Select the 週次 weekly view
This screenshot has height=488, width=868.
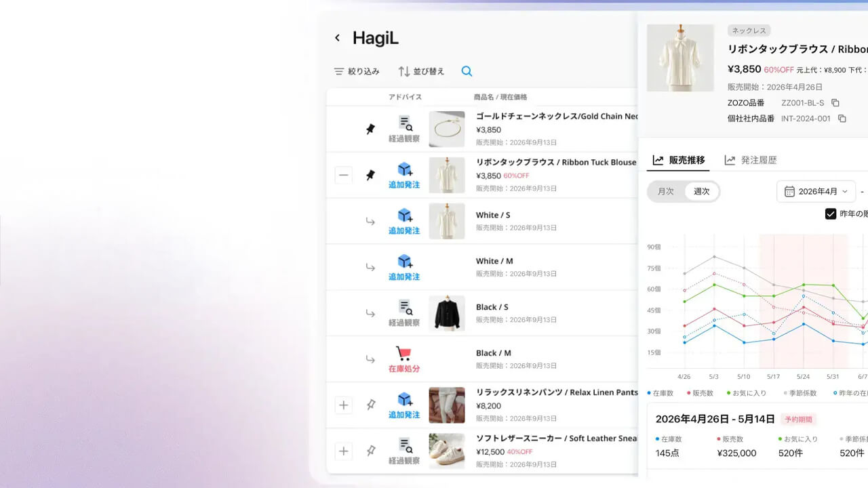[701, 192]
